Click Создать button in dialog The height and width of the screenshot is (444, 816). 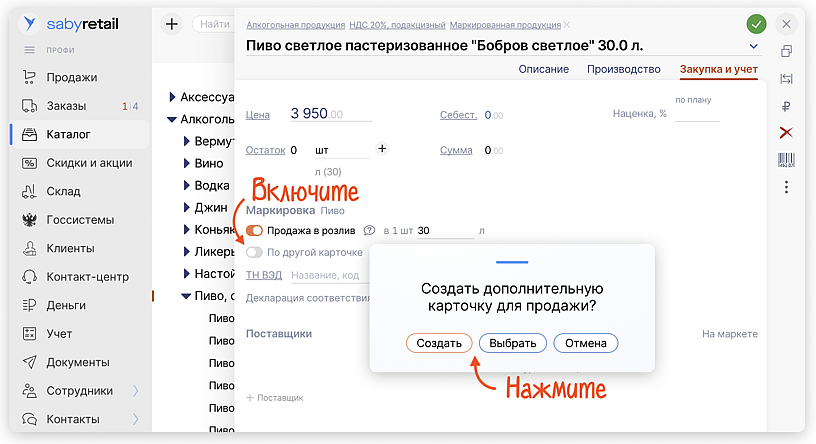[x=439, y=343]
